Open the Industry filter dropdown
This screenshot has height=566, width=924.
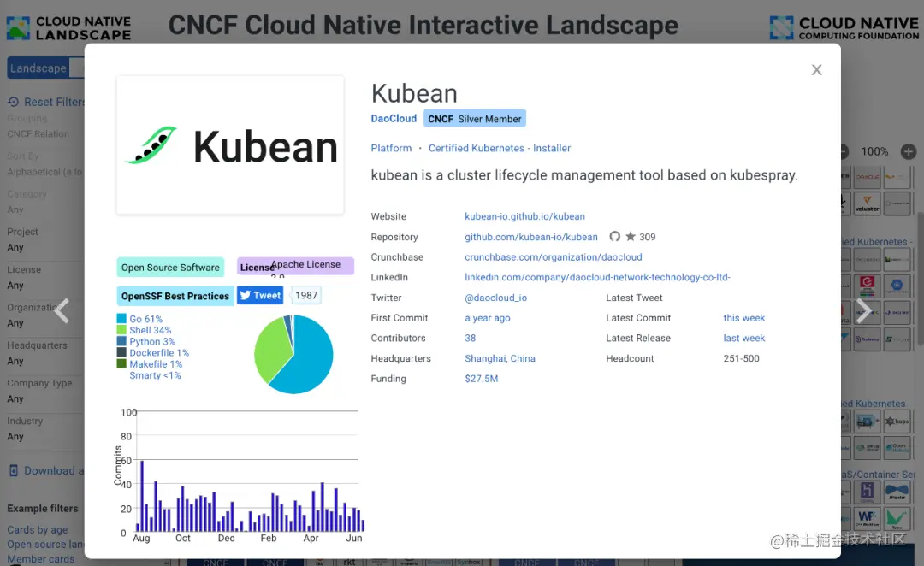[x=44, y=436]
